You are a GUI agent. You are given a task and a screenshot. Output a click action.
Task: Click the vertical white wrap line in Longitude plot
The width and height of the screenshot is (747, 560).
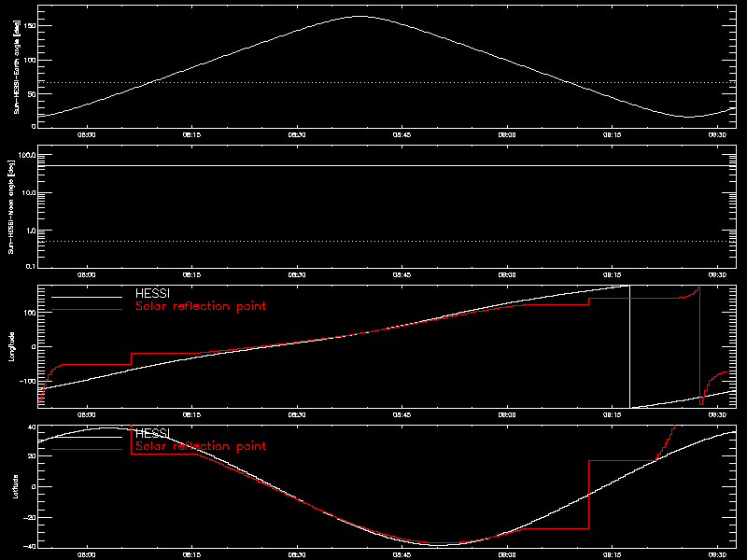[629, 346]
